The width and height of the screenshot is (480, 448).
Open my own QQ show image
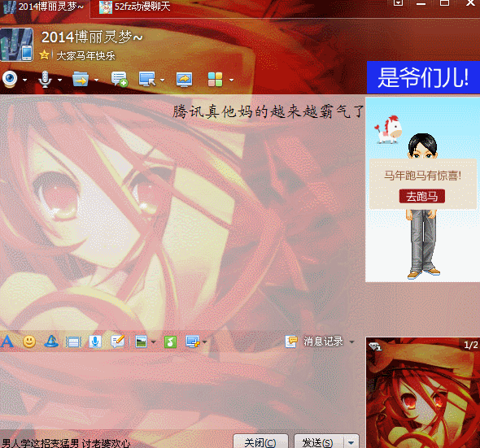(x=423, y=393)
